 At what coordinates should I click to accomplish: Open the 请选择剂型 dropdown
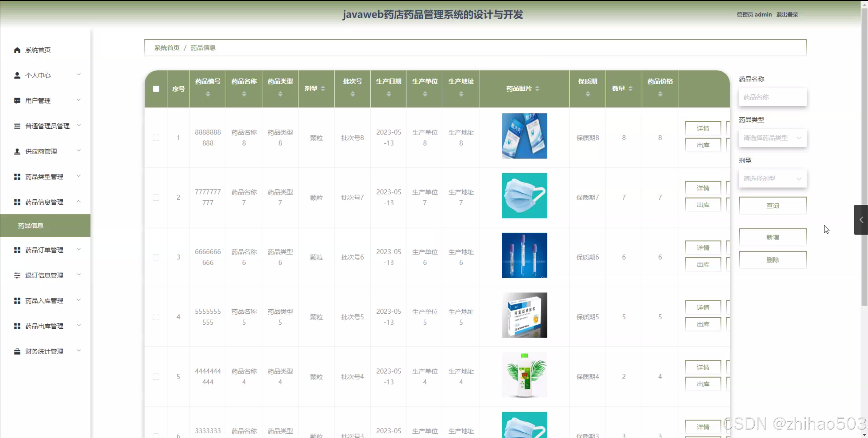pyautogui.click(x=772, y=179)
